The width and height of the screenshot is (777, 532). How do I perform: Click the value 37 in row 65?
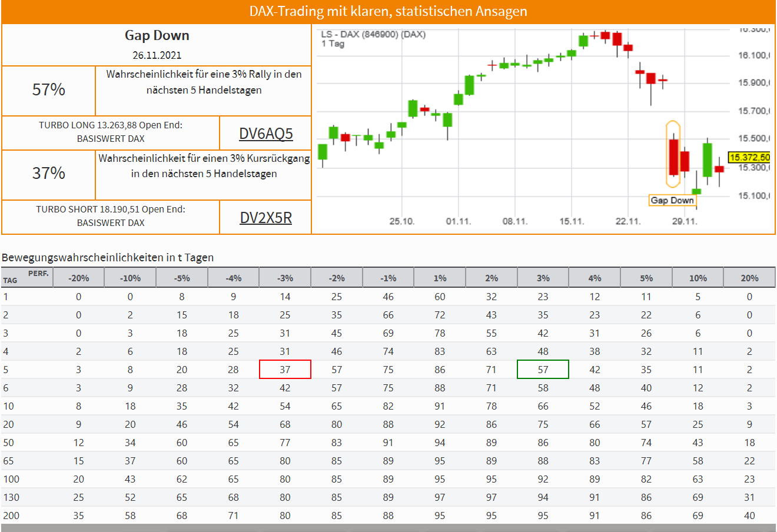130,461
